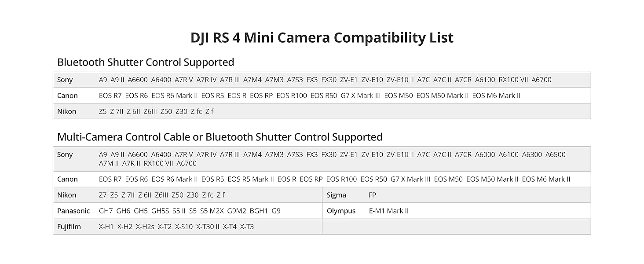Click the Sony A6000 model

pos(485,154)
